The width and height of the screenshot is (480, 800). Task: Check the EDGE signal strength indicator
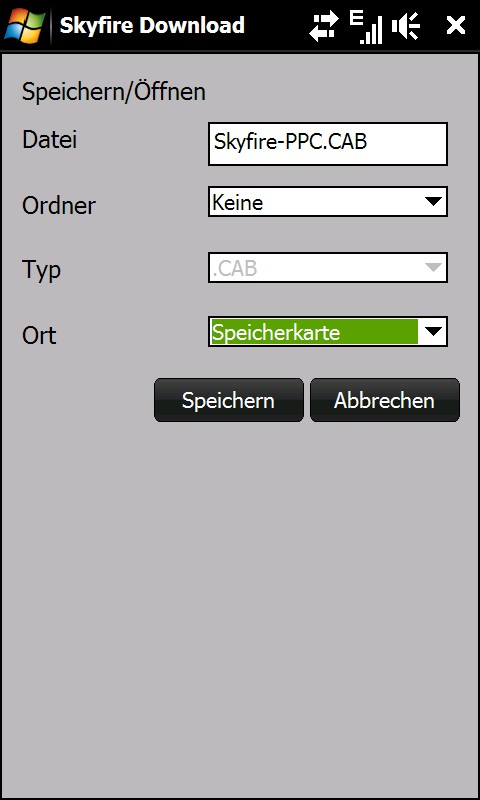pos(366,27)
